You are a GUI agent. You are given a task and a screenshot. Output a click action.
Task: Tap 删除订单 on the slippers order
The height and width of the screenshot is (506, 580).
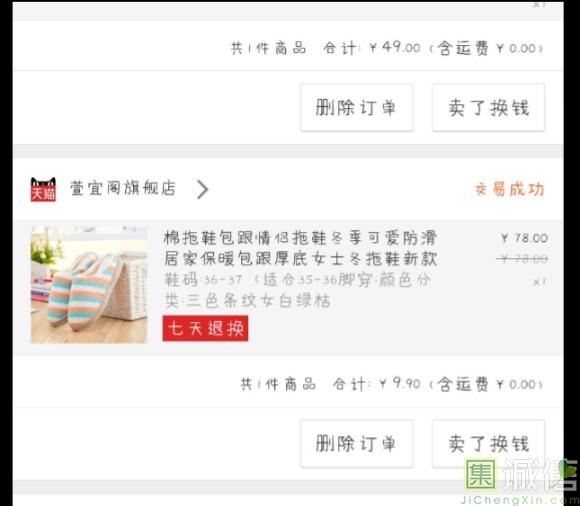(357, 443)
